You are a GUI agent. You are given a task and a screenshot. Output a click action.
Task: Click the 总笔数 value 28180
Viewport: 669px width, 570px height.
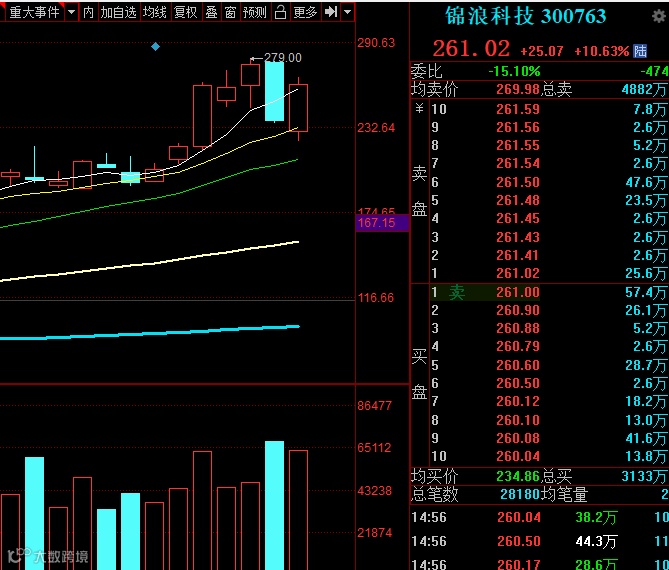(x=520, y=494)
